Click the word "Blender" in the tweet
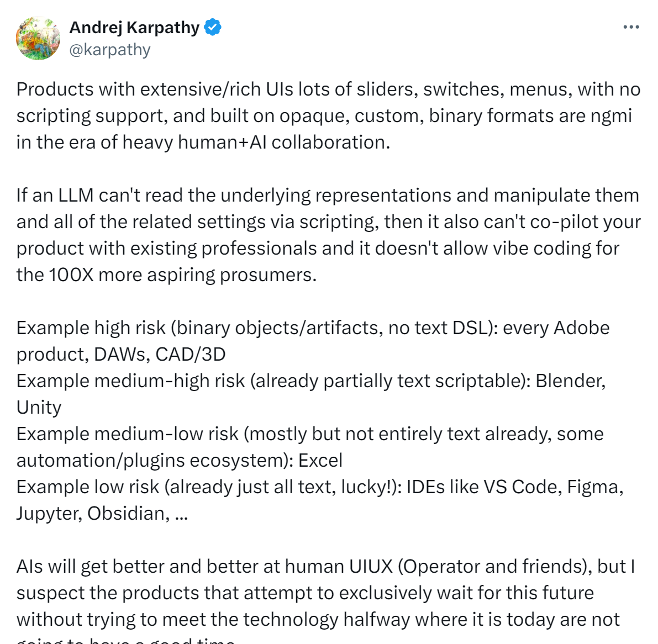Screen dimensions: 658x644 (570, 381)
